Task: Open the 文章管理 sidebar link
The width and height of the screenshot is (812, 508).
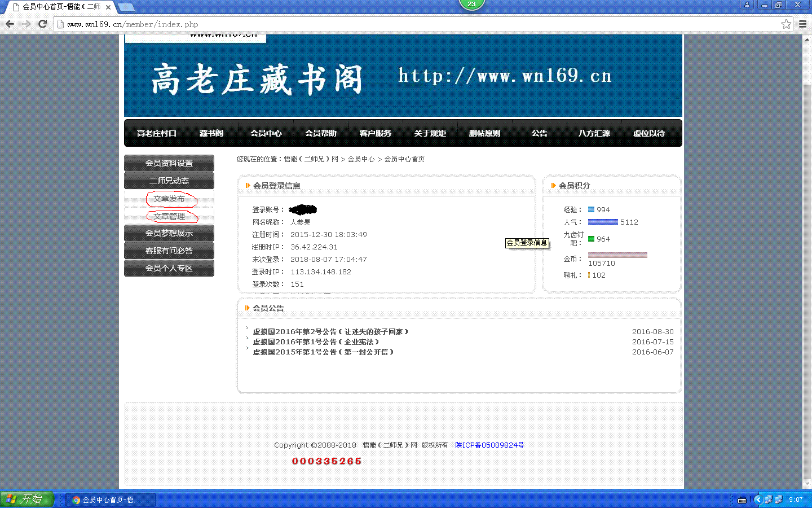Action: click(169, 216)
